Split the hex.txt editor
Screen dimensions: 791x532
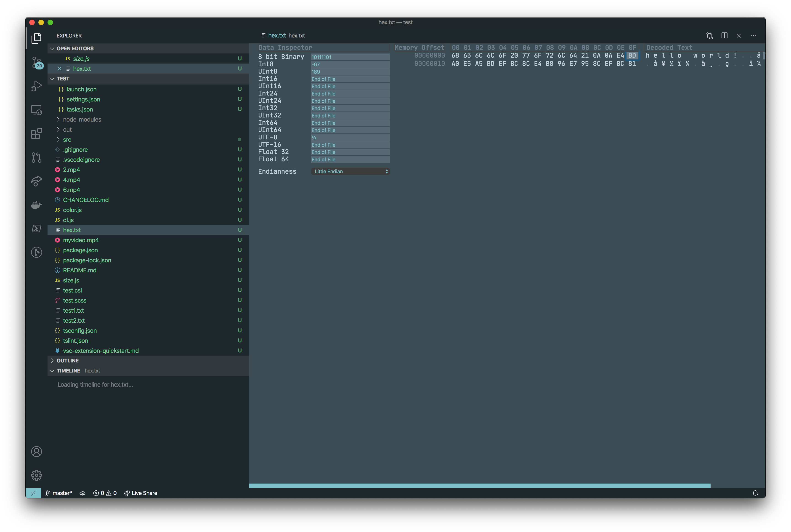click(x=725, y=36)
